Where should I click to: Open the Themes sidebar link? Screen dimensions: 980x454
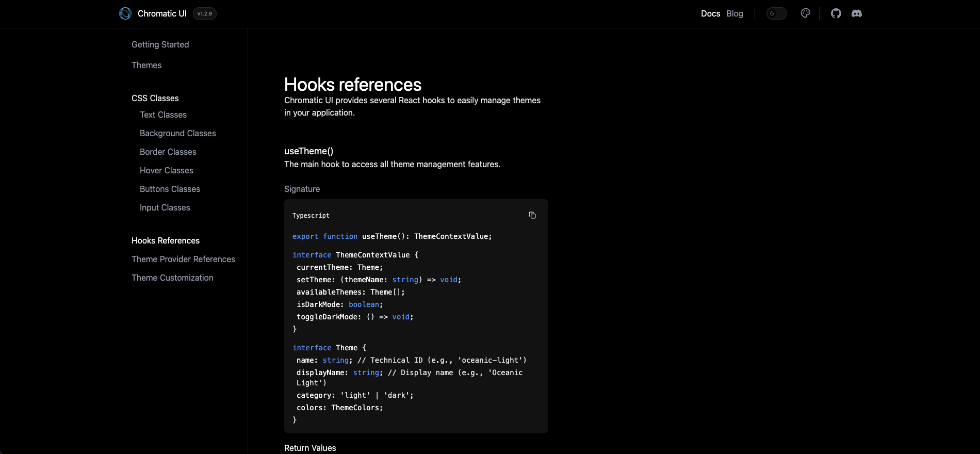(x=146, y=65)
